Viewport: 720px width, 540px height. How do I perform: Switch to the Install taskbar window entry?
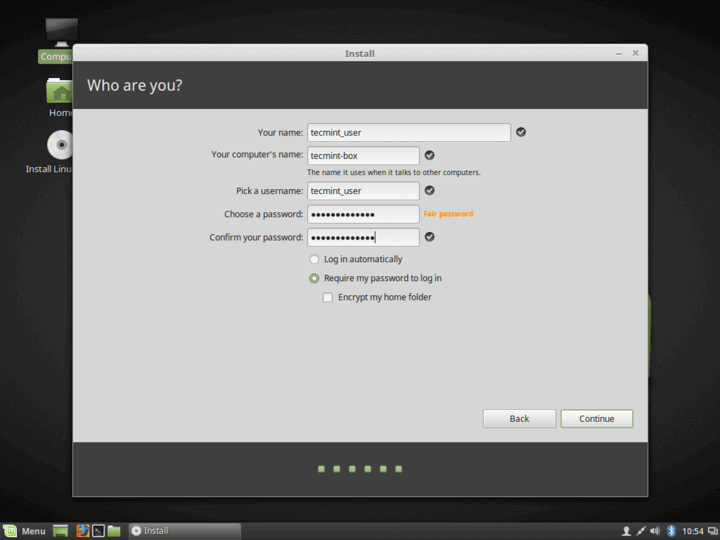pyautogui.click(x=185, y=531)
